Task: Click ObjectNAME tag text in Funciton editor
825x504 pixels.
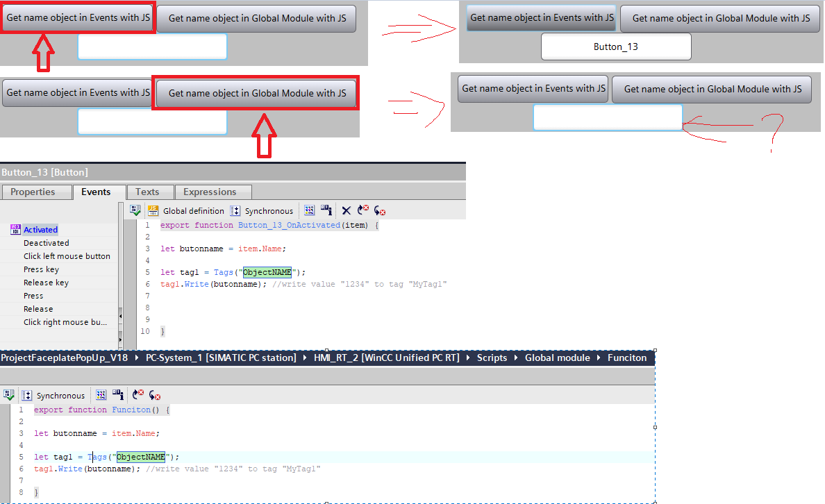Action: tap(140, 457)
